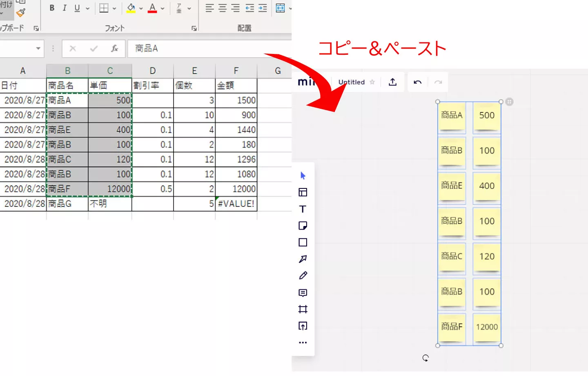
Task: Click the Miro export board icon
Action: tap(393, 82)
